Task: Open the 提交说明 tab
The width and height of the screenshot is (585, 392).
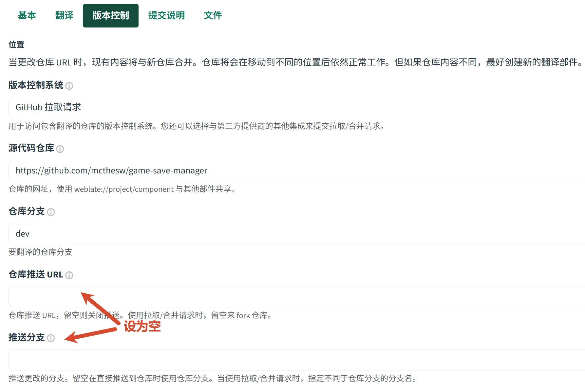Action: pos(166,15)
